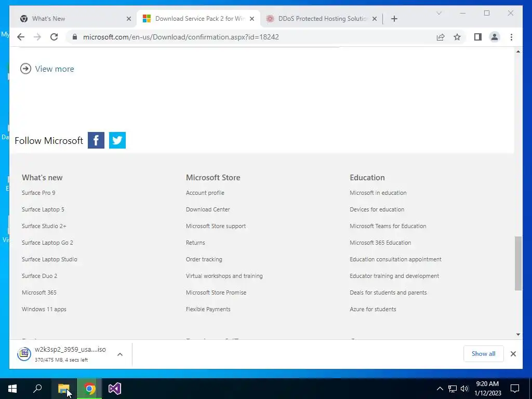This screenshot has width=532, height=399.
Task: Switch to DDoS Protected Hosting tab
Action: (322, 19)
